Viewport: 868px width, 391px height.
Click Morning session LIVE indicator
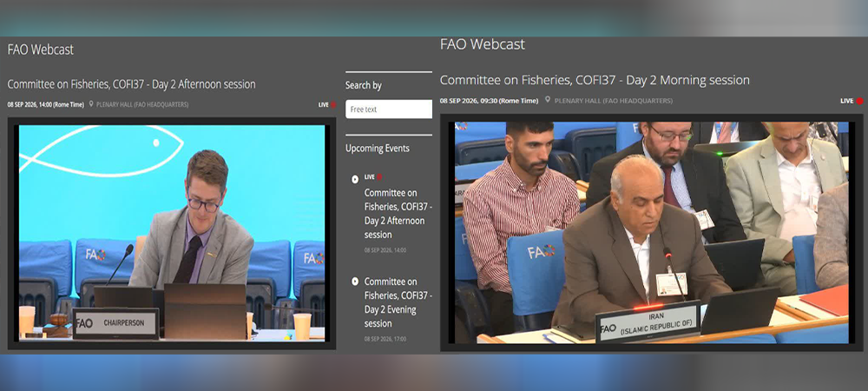coord(852,101)
